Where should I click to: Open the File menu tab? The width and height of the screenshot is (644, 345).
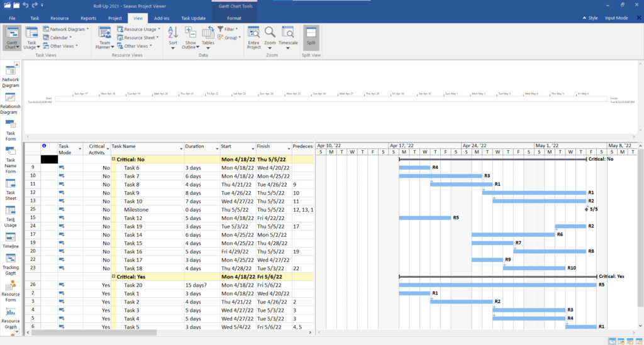13,18
